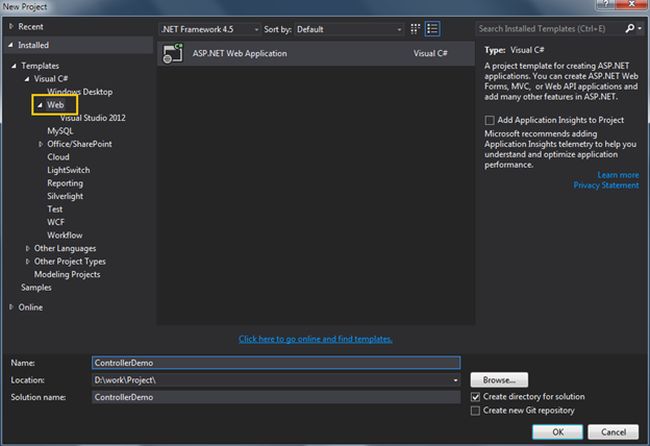Check Create new Git repository
The width and height of the screenshot is (650, 446).
click(x=475, y=410)
